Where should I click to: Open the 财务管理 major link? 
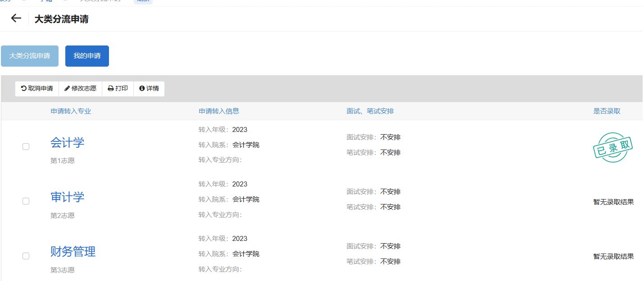[x=73, y=252]
